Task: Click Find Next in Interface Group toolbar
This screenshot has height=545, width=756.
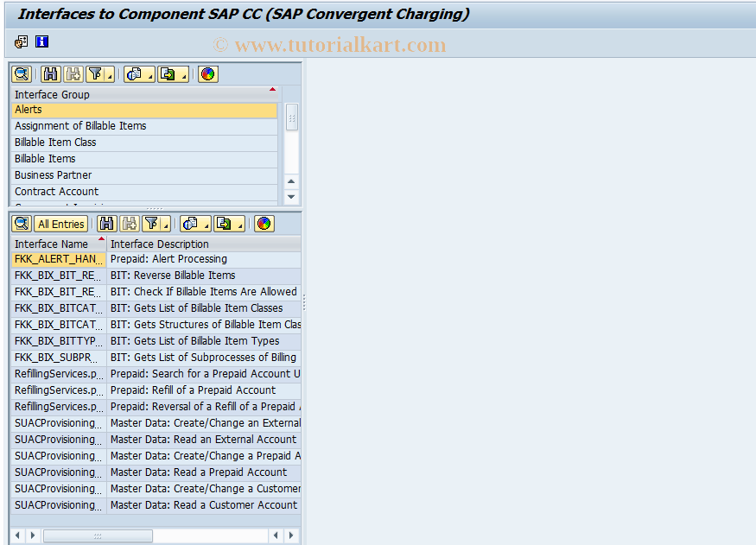Action: pyautogui.click(x=73, y=74)
